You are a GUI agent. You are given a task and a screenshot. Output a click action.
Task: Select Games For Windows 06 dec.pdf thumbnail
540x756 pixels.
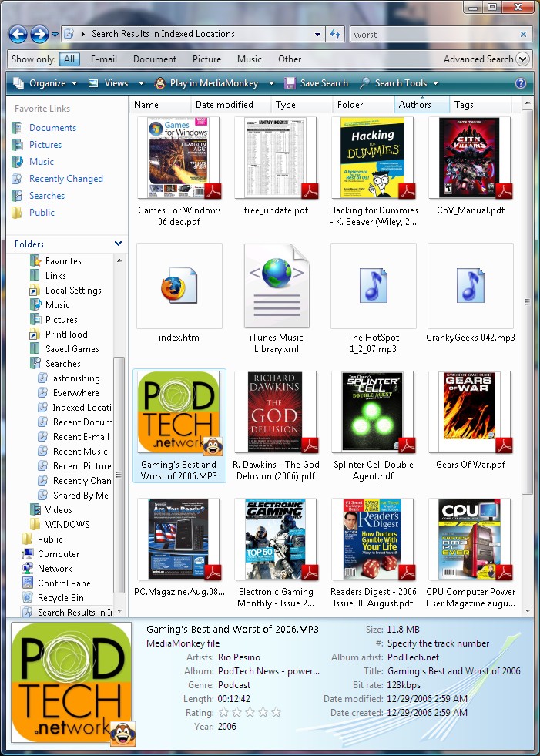click(179, 158)
